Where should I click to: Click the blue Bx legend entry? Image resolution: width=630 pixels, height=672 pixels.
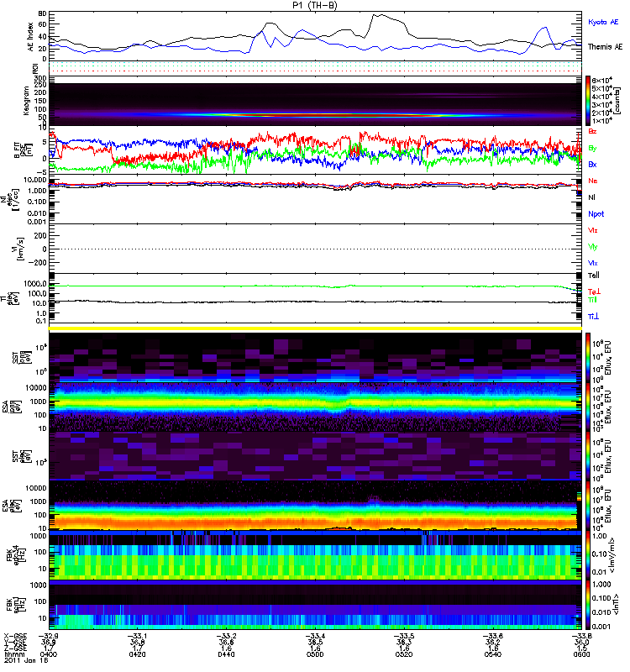pos(593,165)
